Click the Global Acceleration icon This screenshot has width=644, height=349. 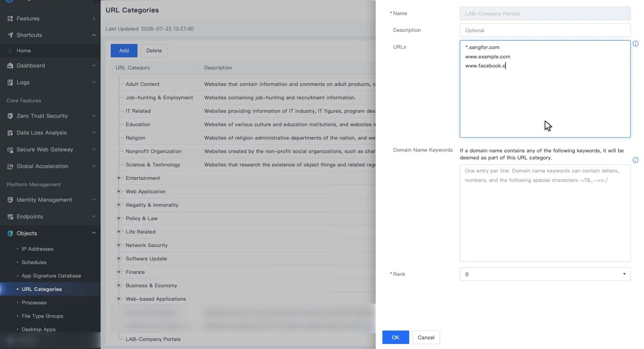(10, 166)
